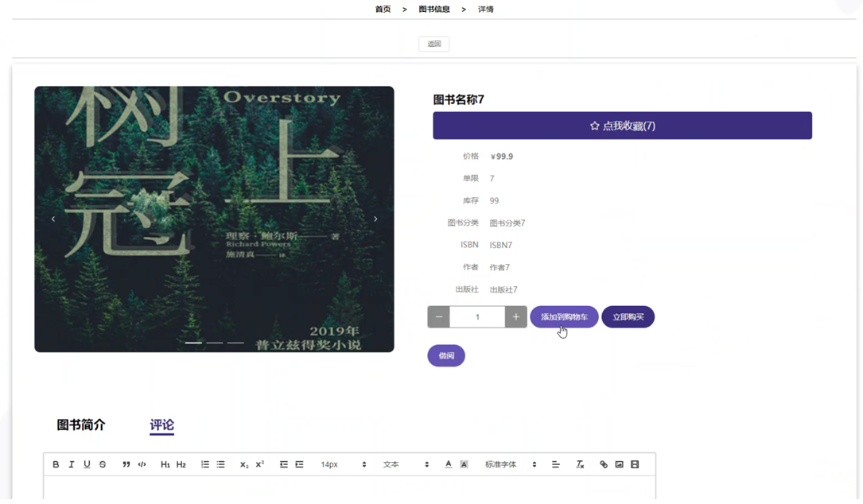This screenshot has height=504, width=863.
Task: Show the next book cover image
Action: click(375, 219)
